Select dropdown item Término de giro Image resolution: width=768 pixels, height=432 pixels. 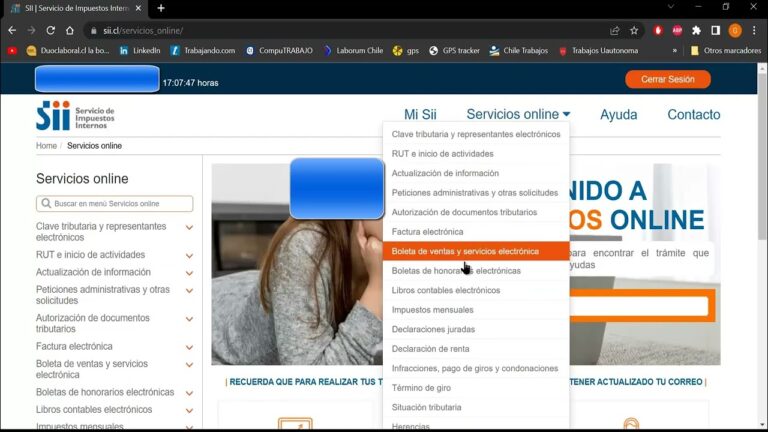[x=476, y=388]
